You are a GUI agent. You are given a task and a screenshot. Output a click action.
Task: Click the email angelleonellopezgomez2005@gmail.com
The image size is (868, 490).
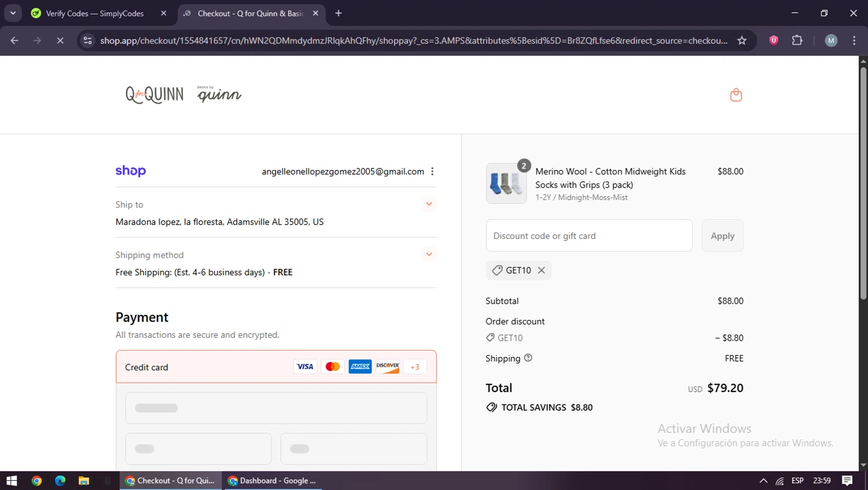pyautogui.click(x=343, y=171)
